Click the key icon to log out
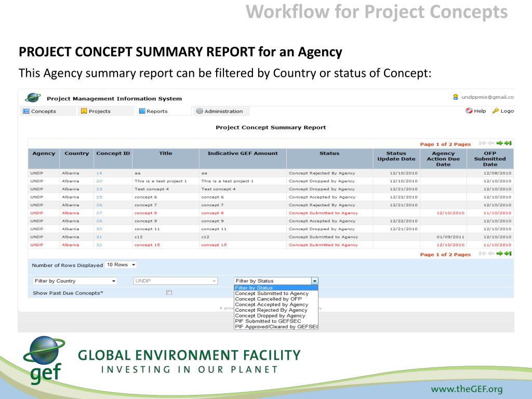The image size is (532, 399). (495, 111)
